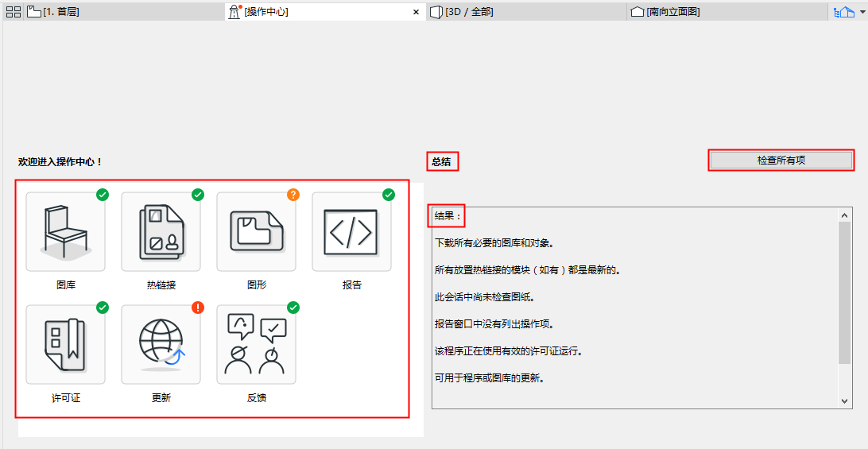Click the results scrollbar down arrow
The image size is (868, 449).
point(844,401)
